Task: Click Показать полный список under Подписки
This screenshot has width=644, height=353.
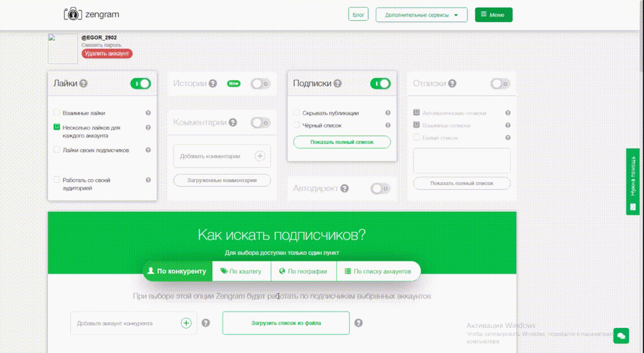Action: pos(341,142)
